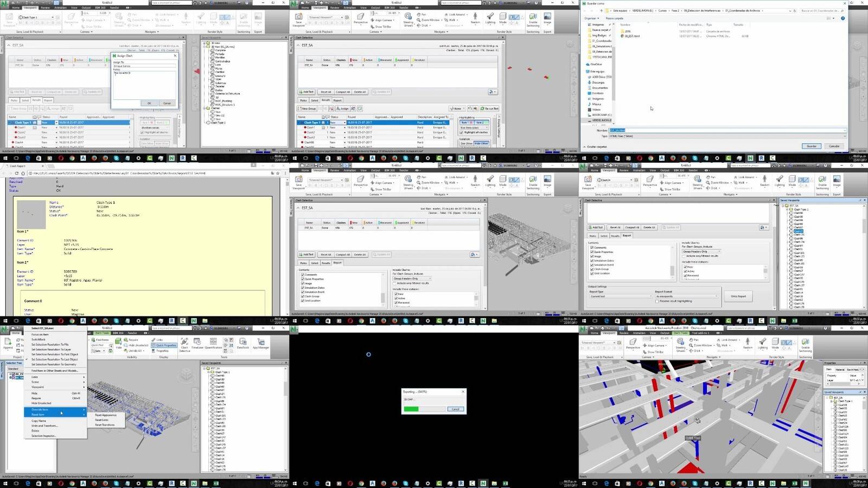Open the Chrome menu in the Clash Report browser

click(x=286, y=173)
